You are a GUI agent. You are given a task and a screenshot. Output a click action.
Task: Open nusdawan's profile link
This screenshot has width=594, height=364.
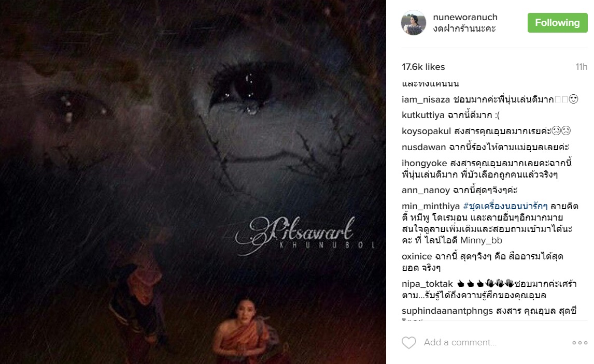(x=423, y=147)
